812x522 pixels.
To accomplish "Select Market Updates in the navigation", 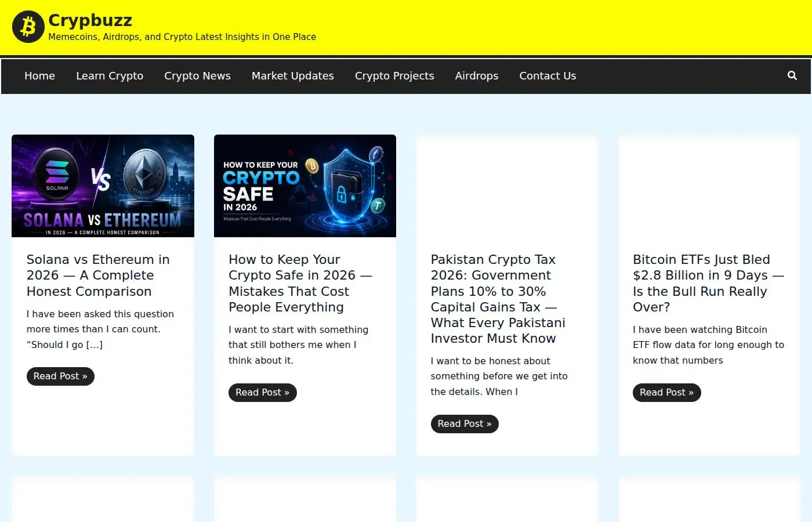I will coord(293,76).
